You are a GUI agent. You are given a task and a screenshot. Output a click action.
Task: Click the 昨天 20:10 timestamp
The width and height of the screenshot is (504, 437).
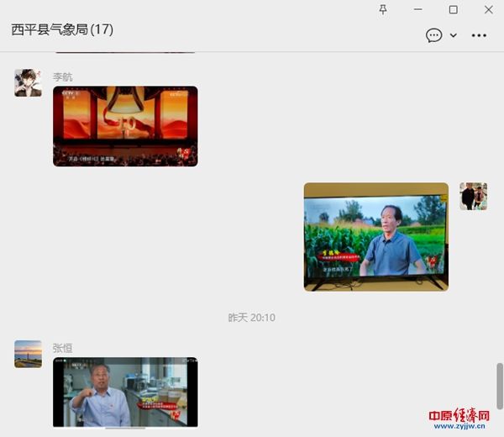(x=251, y=318)
